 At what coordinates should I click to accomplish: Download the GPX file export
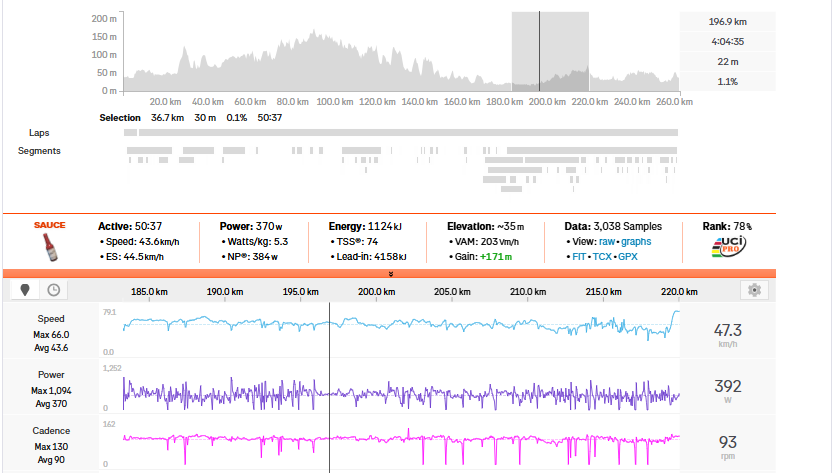coord(627,257)
